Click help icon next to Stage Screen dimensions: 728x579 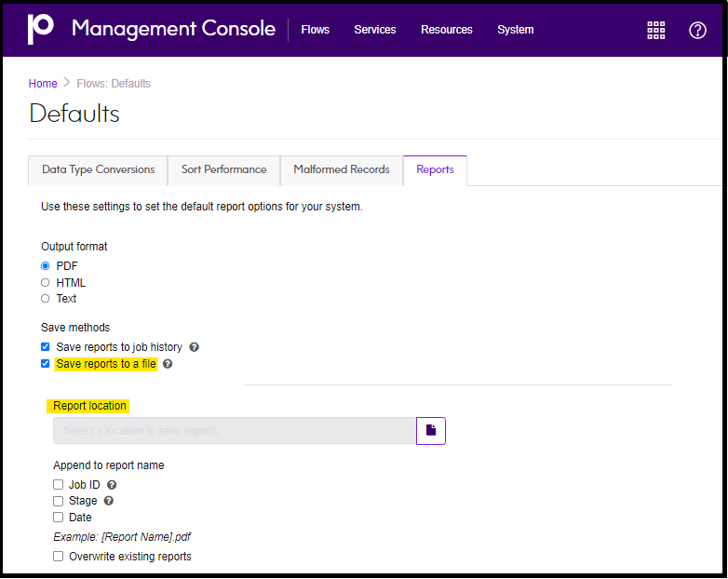coord(109,501)
